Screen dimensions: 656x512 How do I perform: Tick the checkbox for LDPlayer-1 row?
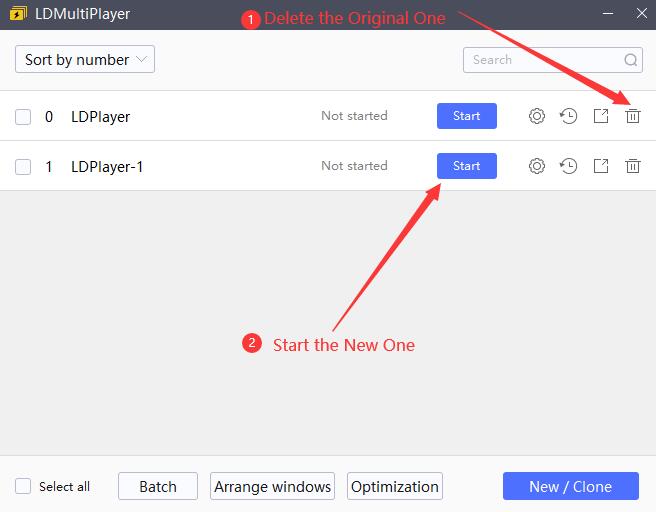coord(23,167)
